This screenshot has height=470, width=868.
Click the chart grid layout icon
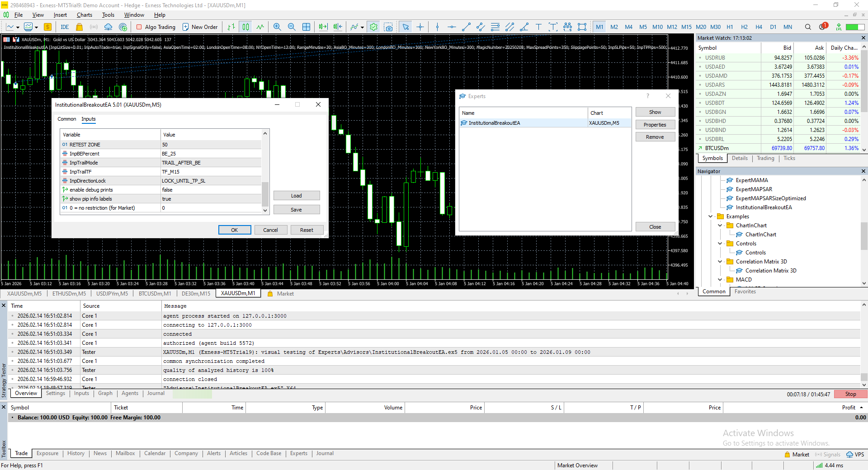306,27
